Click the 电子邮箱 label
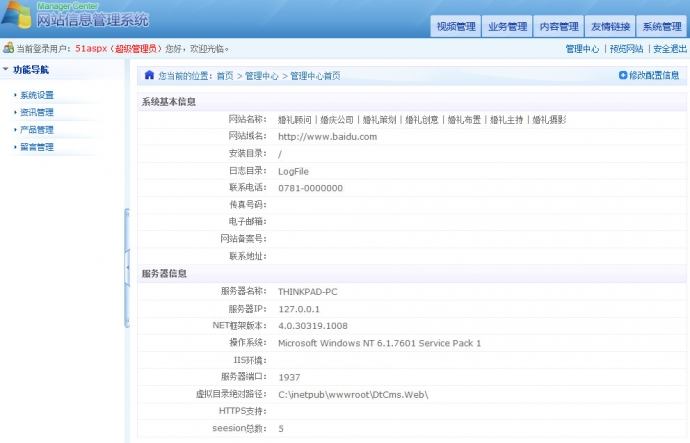This screenshot has width=690, height=443. coord(248,222)
